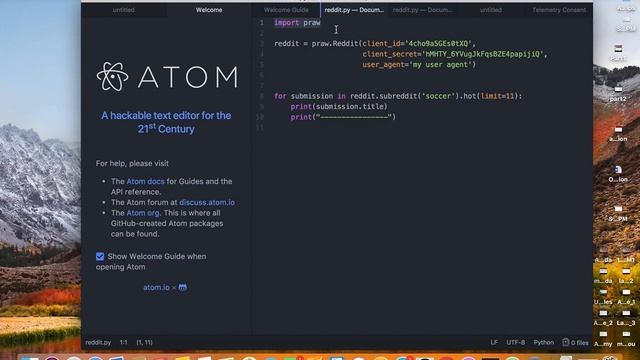The height and width of the screenshot is (360, 640).
Task: Open the Python grammar selector
Action: click(544, 342)
